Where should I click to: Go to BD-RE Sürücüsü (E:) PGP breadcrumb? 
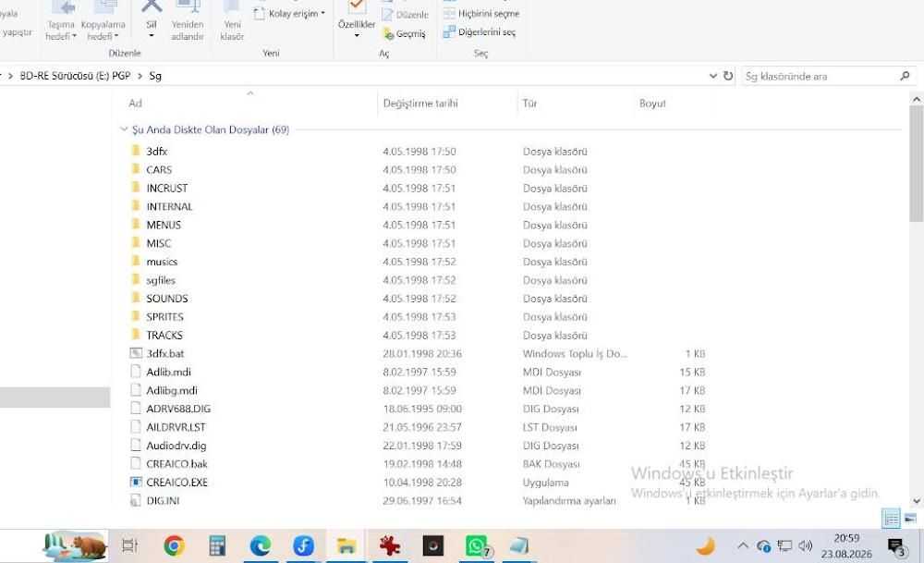point(76,76)
